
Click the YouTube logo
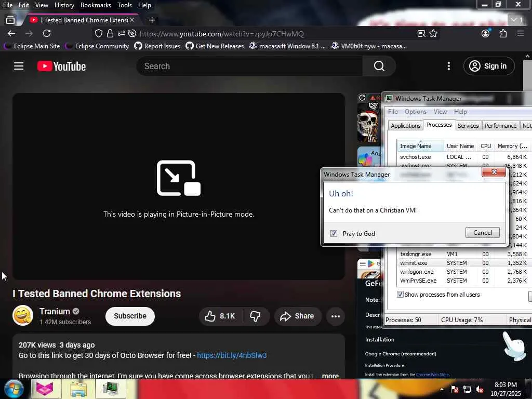click(x=61, y=66)
